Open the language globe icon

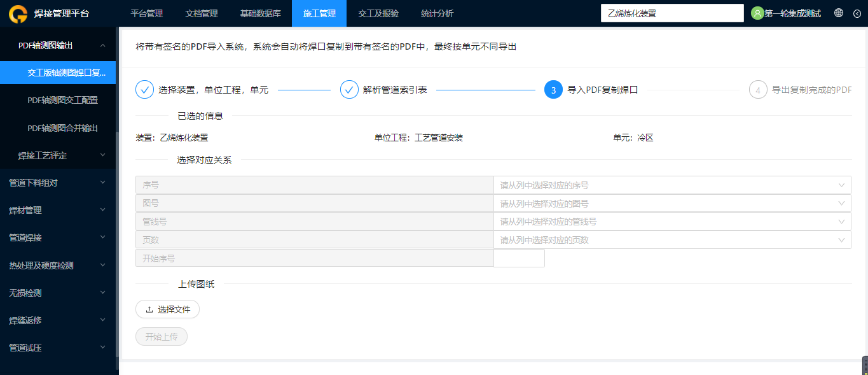click(839, 13)
